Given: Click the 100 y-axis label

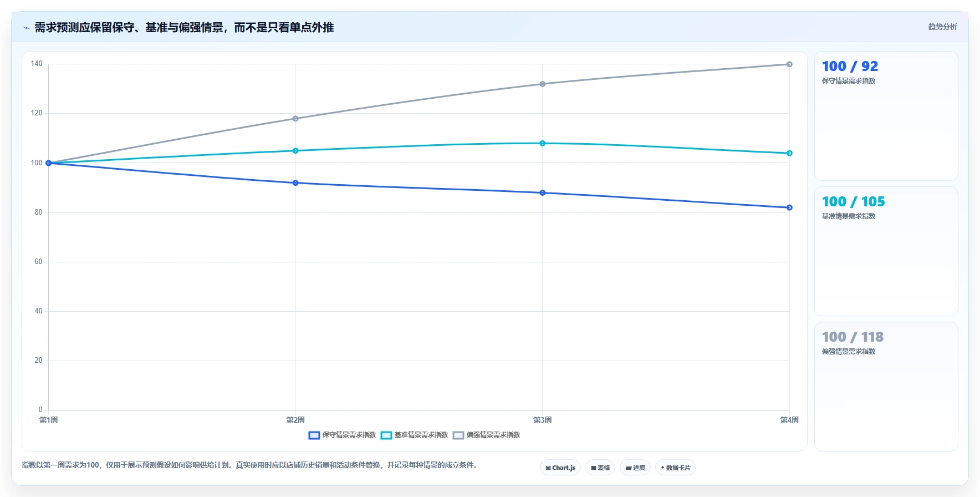Looking at the screenshot, I should pyautogui.click(x=37, y=163).
